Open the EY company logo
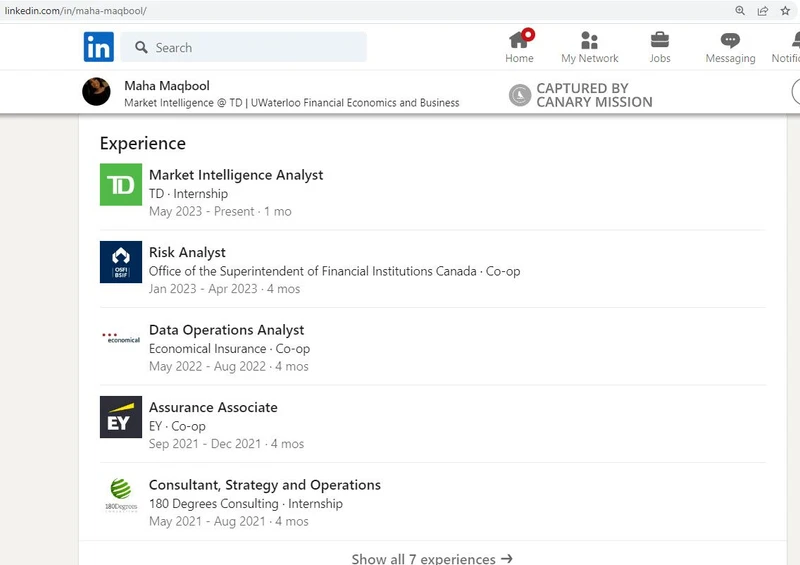This screenshot has width=800, height=565. click(x=121, y=417)
